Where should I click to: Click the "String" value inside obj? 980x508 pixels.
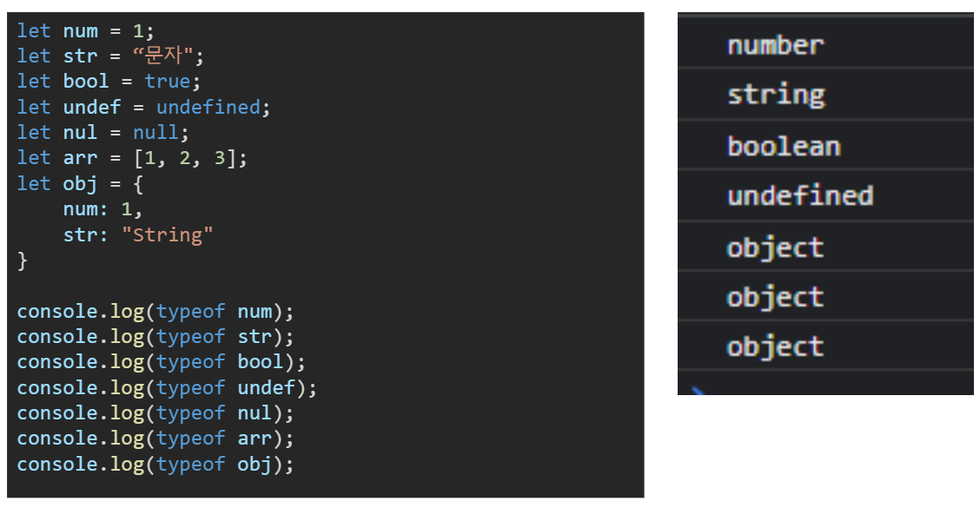(168, 235)
